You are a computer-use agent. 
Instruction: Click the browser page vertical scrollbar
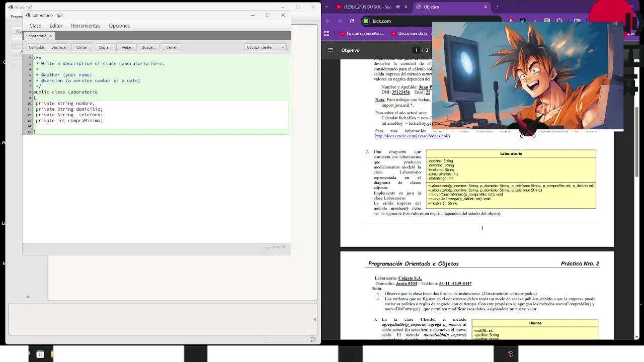(636, 142)
